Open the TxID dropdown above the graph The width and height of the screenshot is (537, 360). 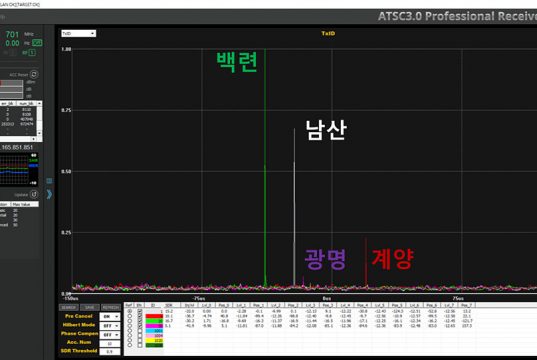[78, 33]
